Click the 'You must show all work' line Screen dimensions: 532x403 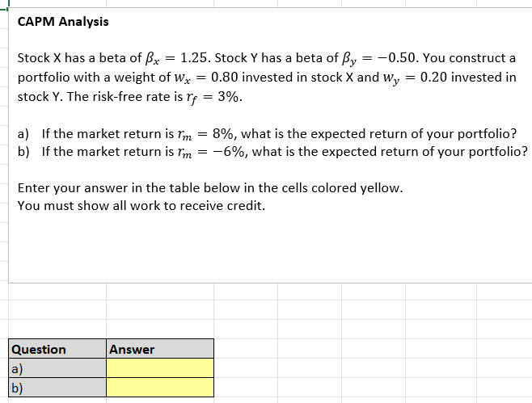(x=141, y=205)
